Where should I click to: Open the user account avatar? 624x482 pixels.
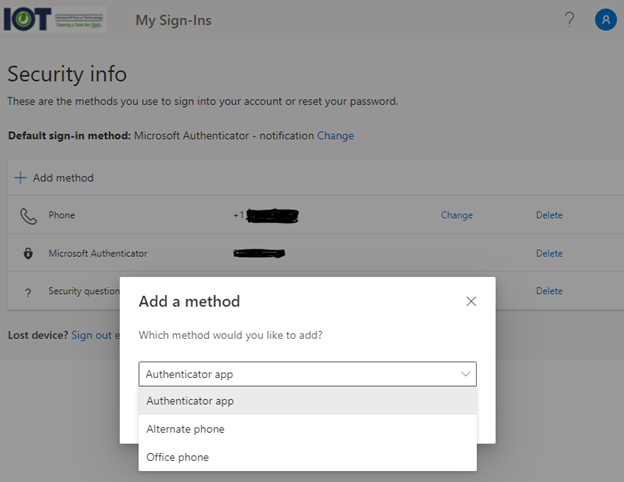604,19
